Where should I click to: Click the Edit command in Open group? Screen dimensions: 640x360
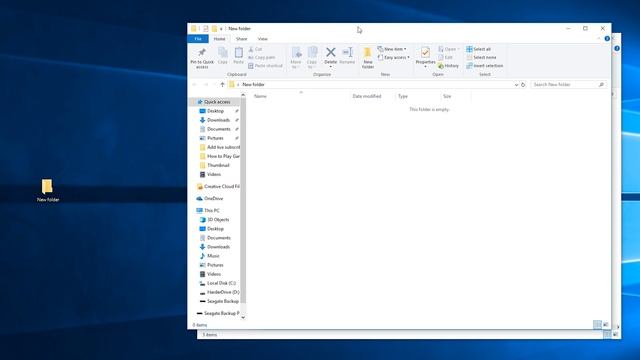point(445,58)
